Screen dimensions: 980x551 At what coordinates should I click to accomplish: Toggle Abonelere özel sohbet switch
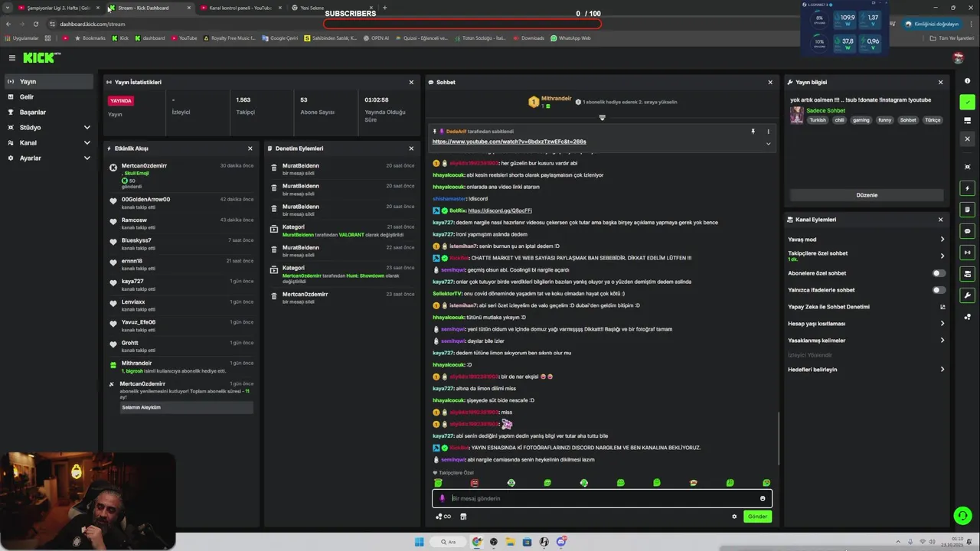point(939,273)
